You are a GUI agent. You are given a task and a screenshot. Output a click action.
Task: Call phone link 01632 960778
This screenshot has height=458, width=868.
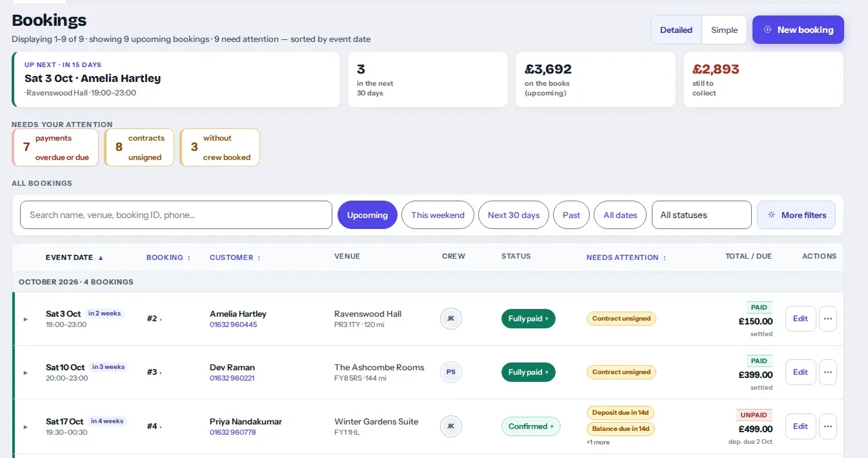click(233, 432)
